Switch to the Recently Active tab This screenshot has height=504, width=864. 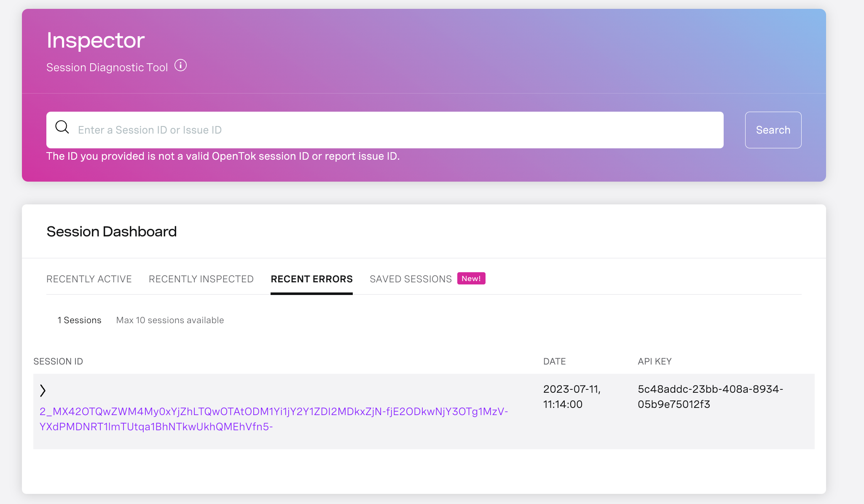pos(89,279)
